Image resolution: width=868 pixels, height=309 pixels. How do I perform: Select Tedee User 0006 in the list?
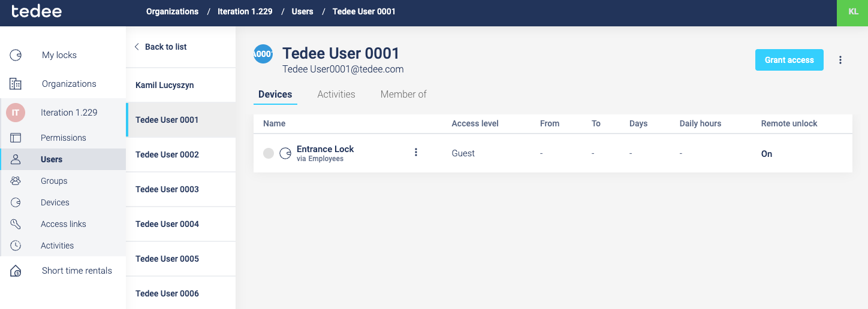point(181,293)
